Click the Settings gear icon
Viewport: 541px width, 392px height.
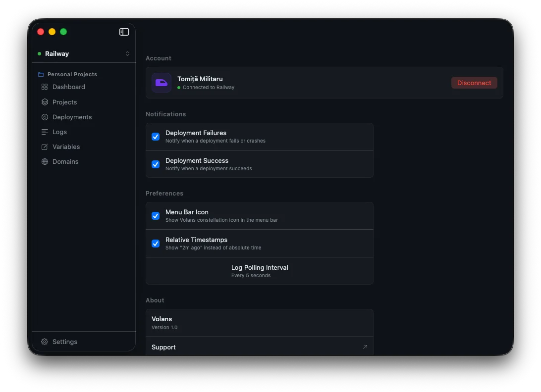pyautogui.click(x=45, y=342)
